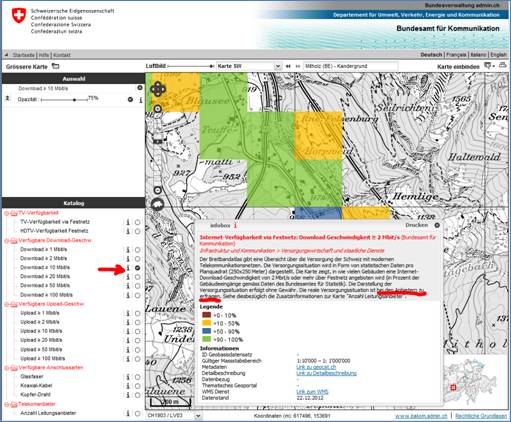Click the round button beside opacity percentage

point(131,99)
